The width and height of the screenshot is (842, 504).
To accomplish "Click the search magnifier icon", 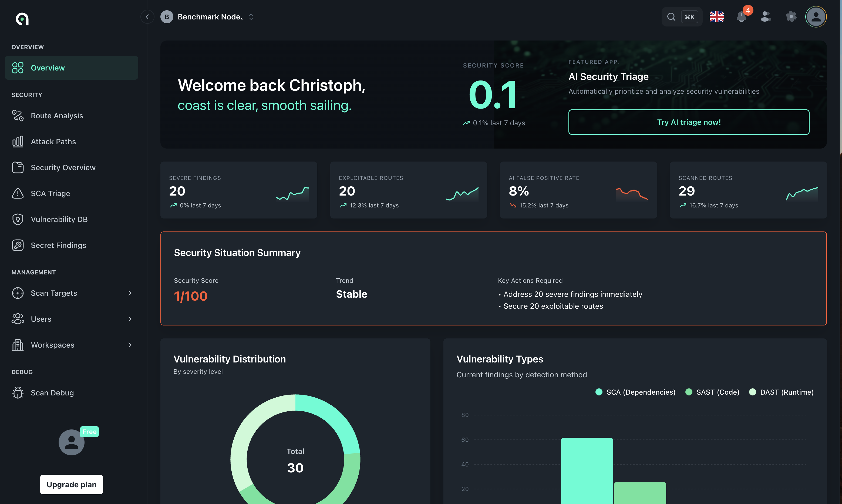I will tap(671, 17).
